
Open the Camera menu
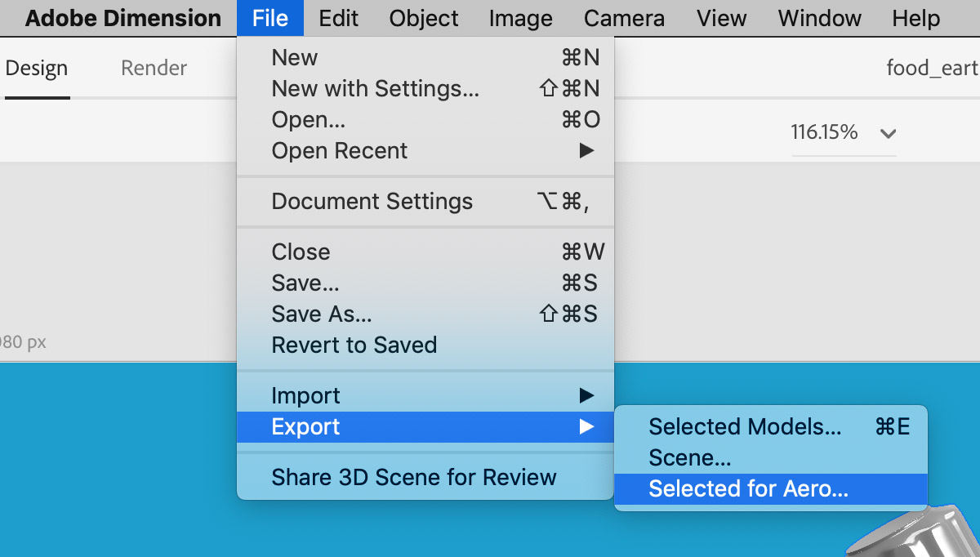pos(624,18)
